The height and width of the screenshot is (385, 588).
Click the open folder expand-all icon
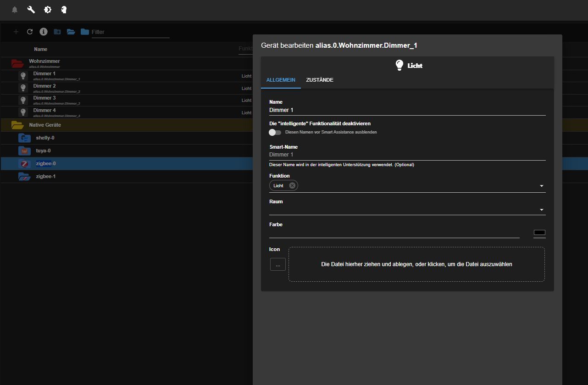[x=71, y=32]
